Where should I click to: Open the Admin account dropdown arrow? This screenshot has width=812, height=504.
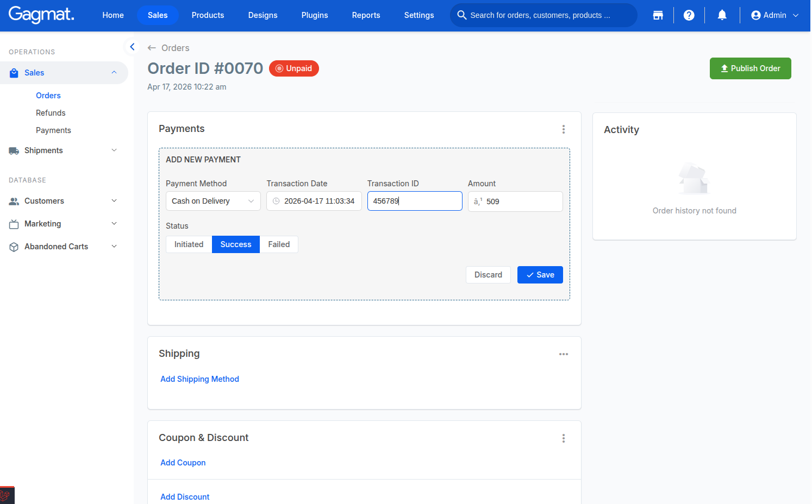(x=796, y=15)
